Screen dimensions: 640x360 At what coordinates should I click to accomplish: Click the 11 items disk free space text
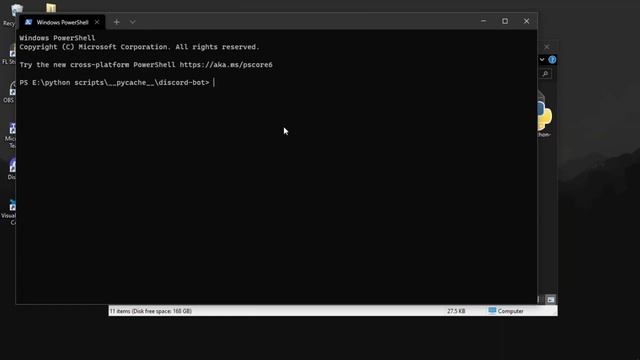click(x=151, y=311)
